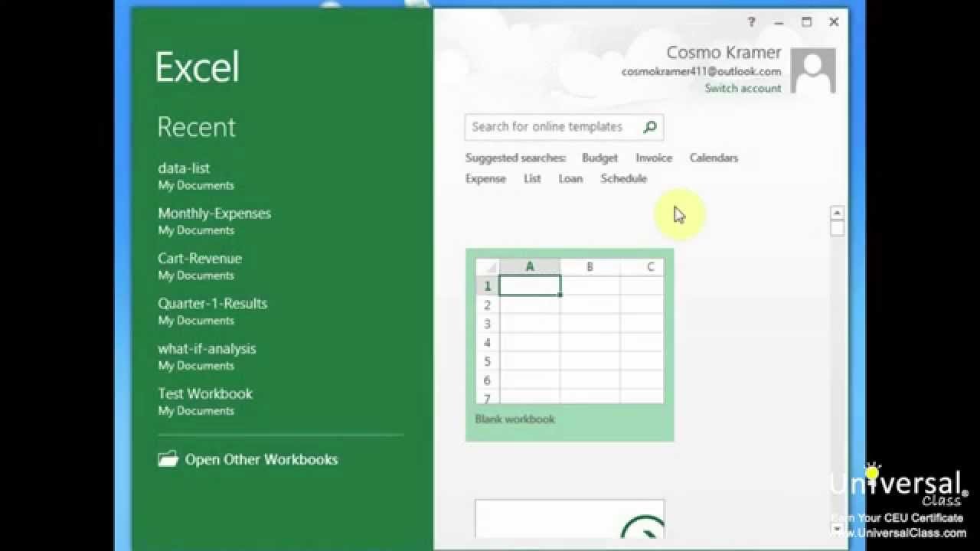Image resolution: width=980 pixels, height=551 pixels.
Task: Select List suggested search
Action: click(532, 178)
